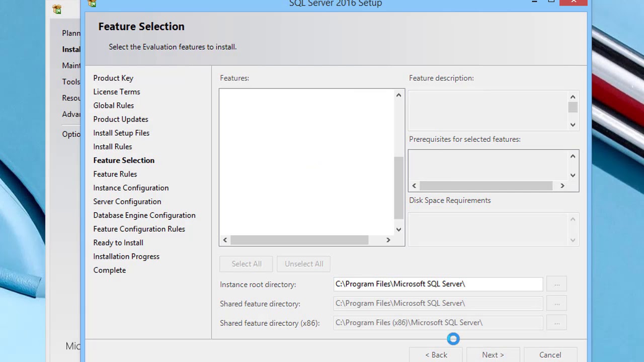Select Product Updates step in sidebar
The height and width of the screenshot is (362, 644).
(121, 119)
